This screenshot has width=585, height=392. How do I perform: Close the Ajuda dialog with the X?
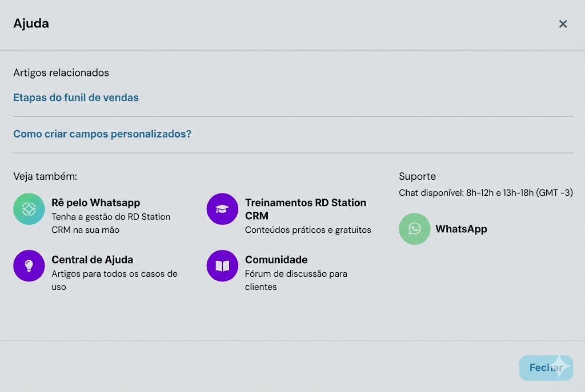[563, 24]
